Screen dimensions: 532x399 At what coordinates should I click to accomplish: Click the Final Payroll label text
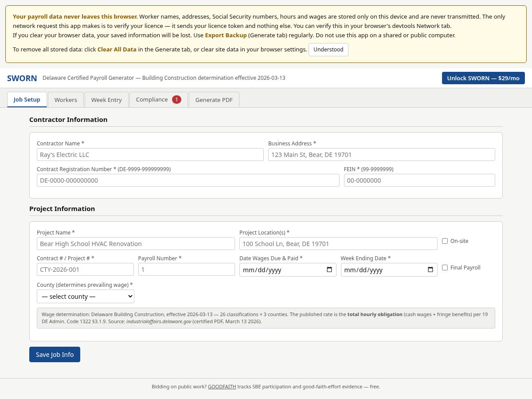pyautogui.click(x=465, y=268)
